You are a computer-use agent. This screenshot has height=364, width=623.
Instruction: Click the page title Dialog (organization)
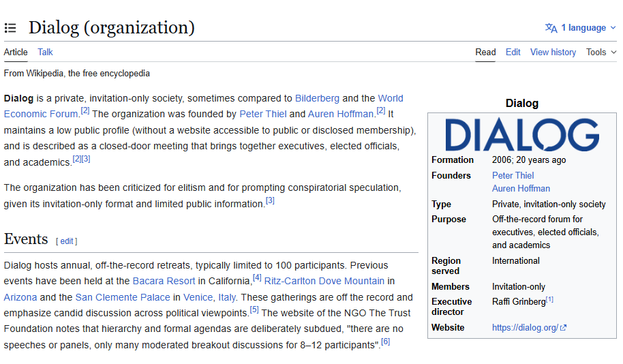tap(112, 27)
